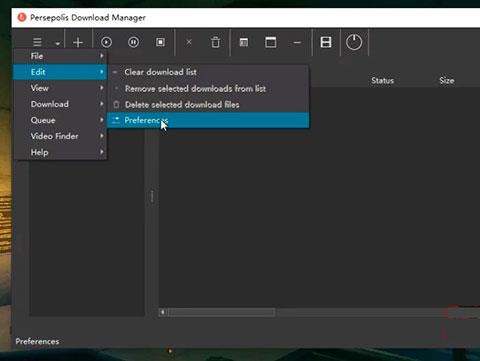Viewport: 480px width, 361px height.
Task: Click the save/floppy disk toolbar icon
Action: tap(326, 42)
